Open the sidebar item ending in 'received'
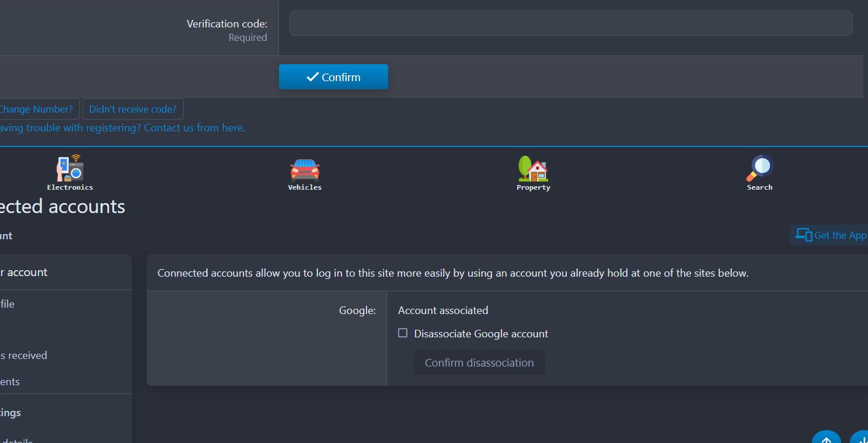Viewport: 868px width, 443px height. coord(23,355)
